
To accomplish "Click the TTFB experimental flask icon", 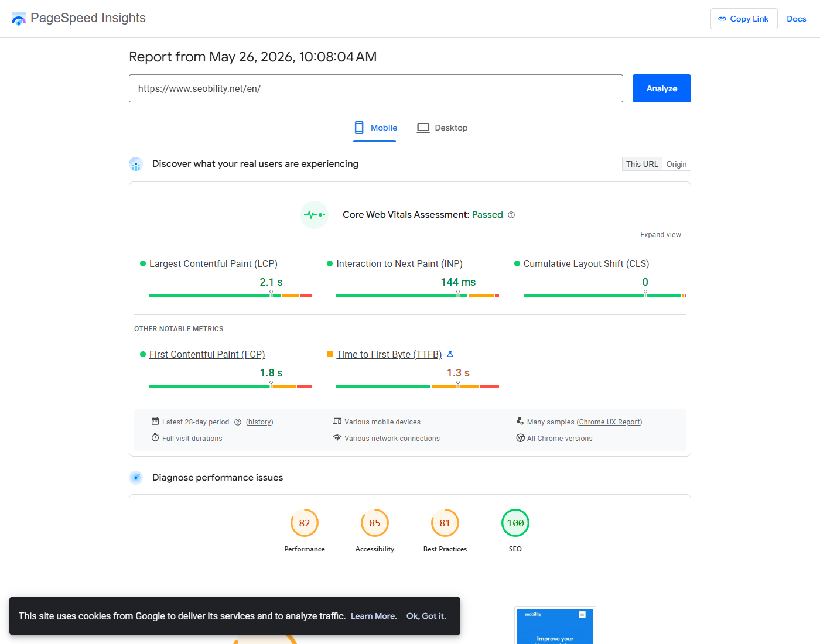I will click(450, 354).
